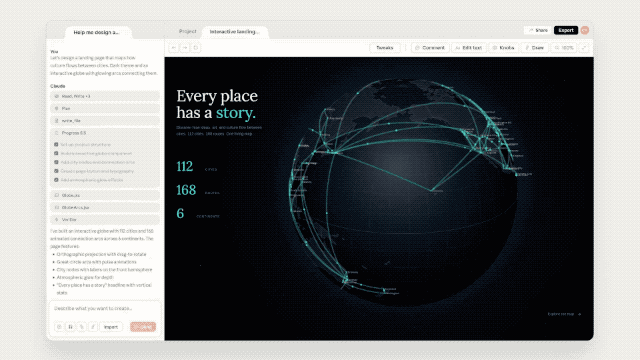Click the list icon on Progress 5/5 row
The image size is (640, 360).
coord(57,133)
